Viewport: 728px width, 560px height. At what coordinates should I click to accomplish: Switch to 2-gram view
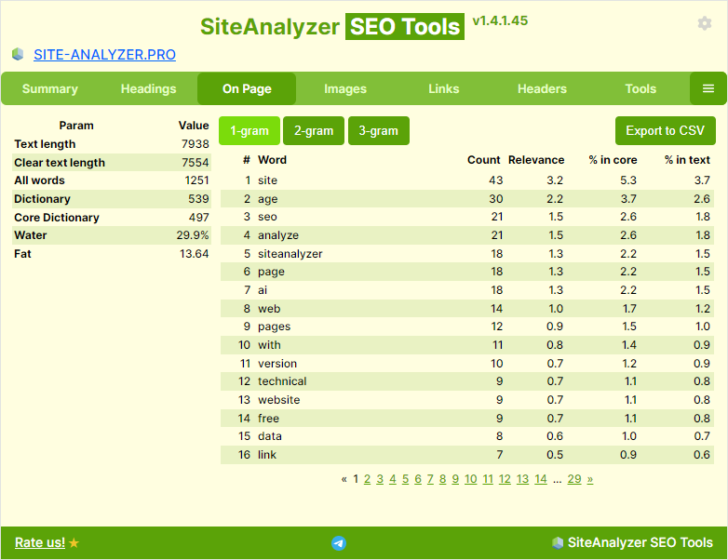click(314, 131)
